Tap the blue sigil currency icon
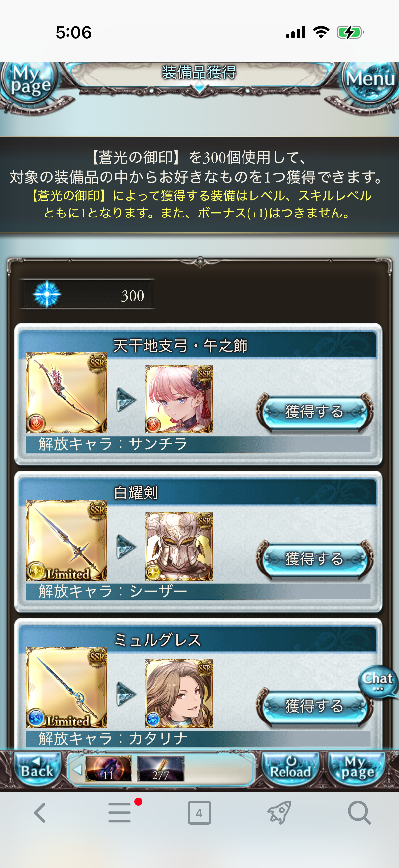The image size is (399, 868). click(x=47, y=294)
